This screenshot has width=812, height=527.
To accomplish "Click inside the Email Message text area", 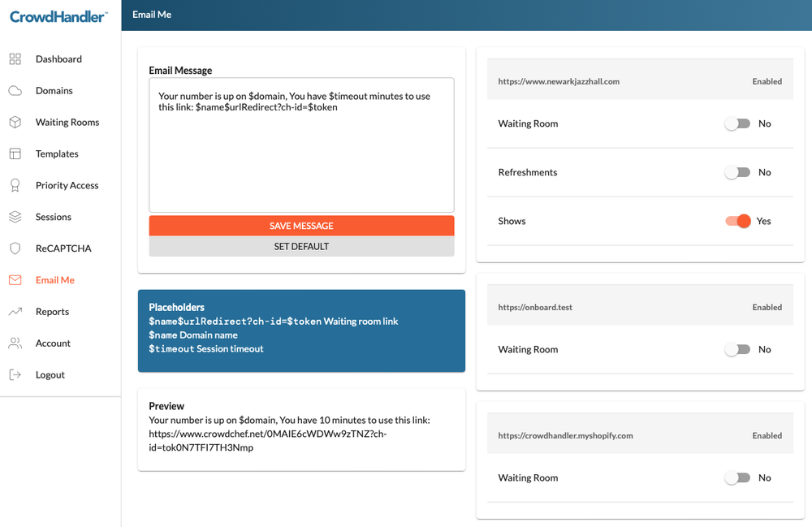I will [301, 154].
